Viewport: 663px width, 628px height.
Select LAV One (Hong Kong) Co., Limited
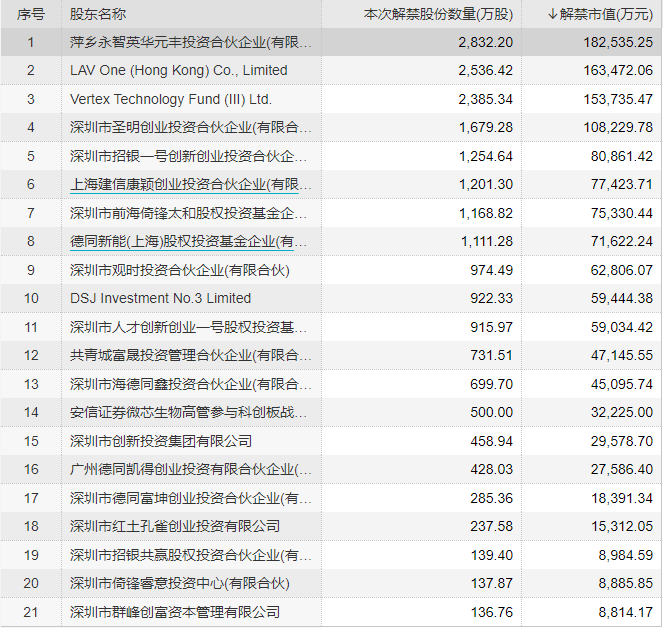pos(178,70)
